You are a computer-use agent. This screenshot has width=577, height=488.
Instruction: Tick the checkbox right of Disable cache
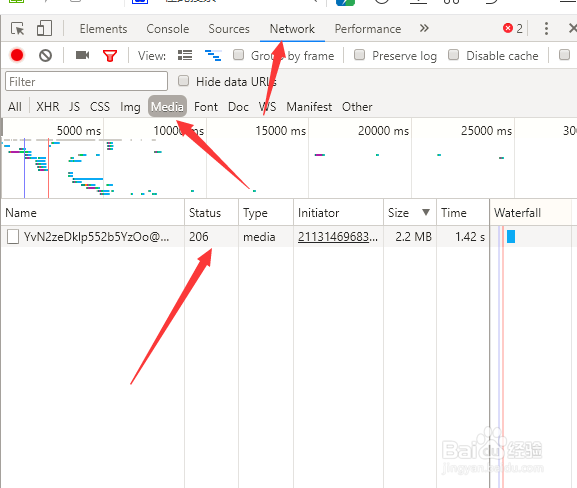[564, 55]
